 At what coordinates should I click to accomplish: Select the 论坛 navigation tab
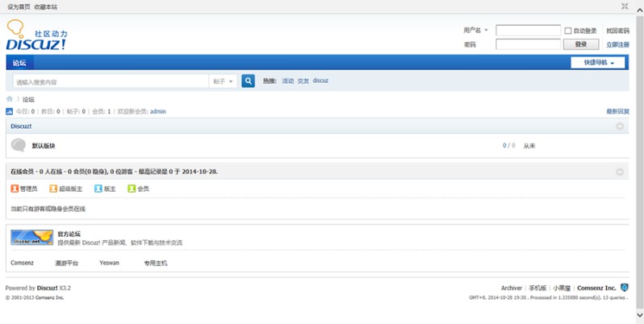[x=19, y=63]
